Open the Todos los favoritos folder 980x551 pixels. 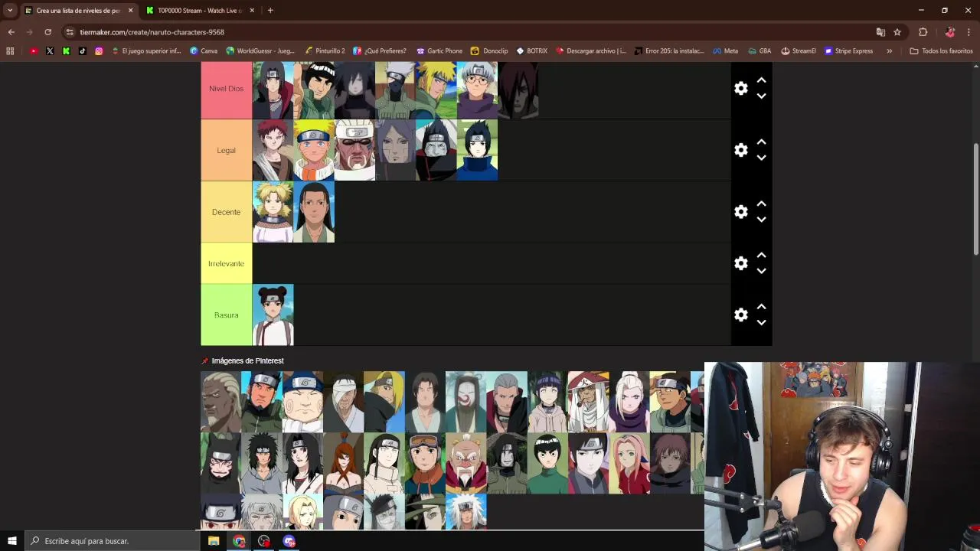(x=941, y=51)
